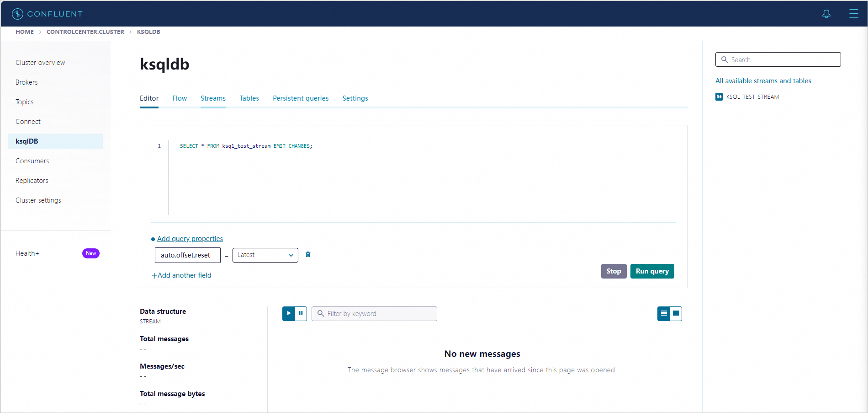
Task: Click the New badge next to Health+
Action: (91, 253)
